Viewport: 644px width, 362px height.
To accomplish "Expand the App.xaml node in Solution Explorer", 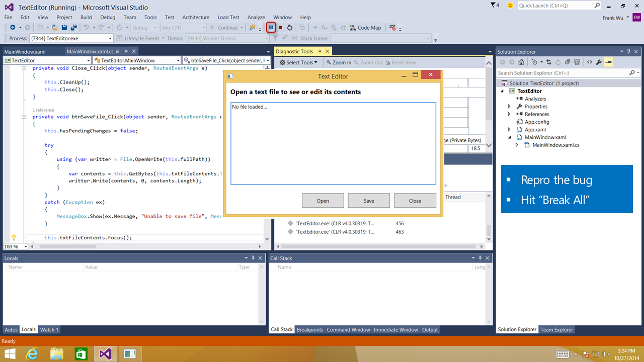I will coord(509,130).
